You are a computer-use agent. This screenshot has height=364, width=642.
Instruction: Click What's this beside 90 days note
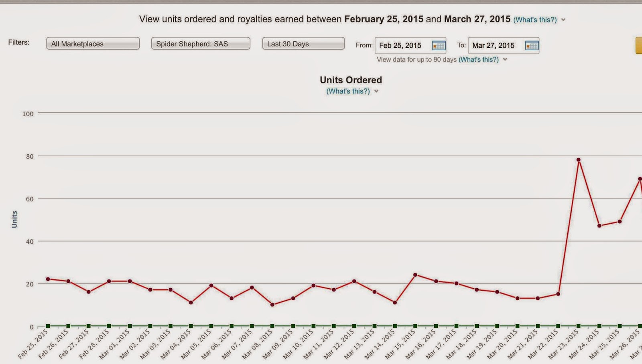pos(479,59)
